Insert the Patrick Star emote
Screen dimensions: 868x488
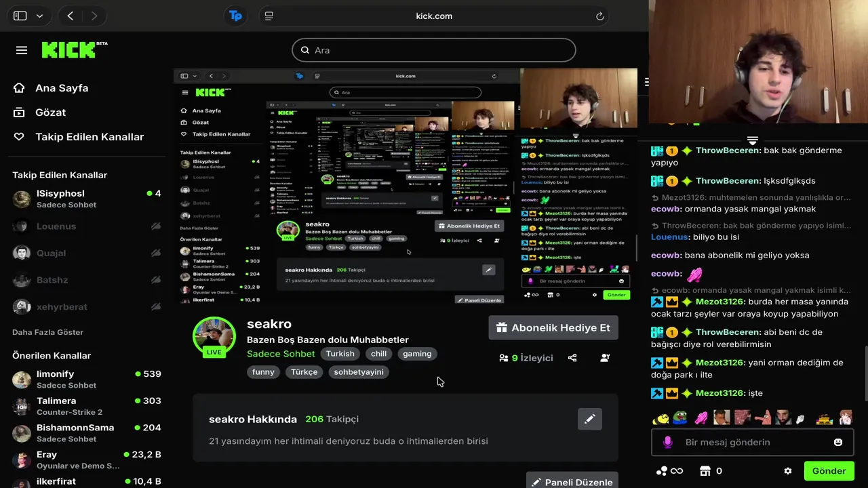pyautogui.click(x=763, y=418)
